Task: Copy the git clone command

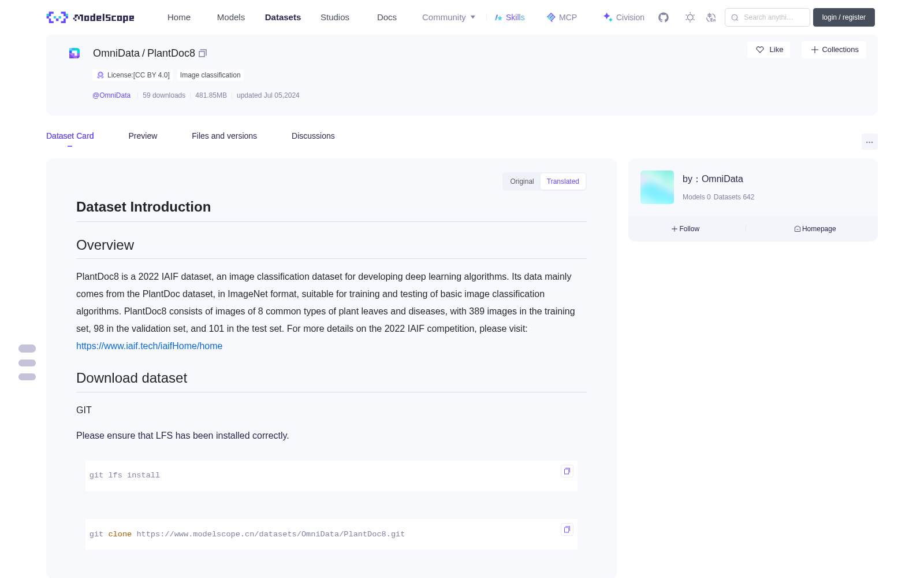Action: (x=567, y=529)
